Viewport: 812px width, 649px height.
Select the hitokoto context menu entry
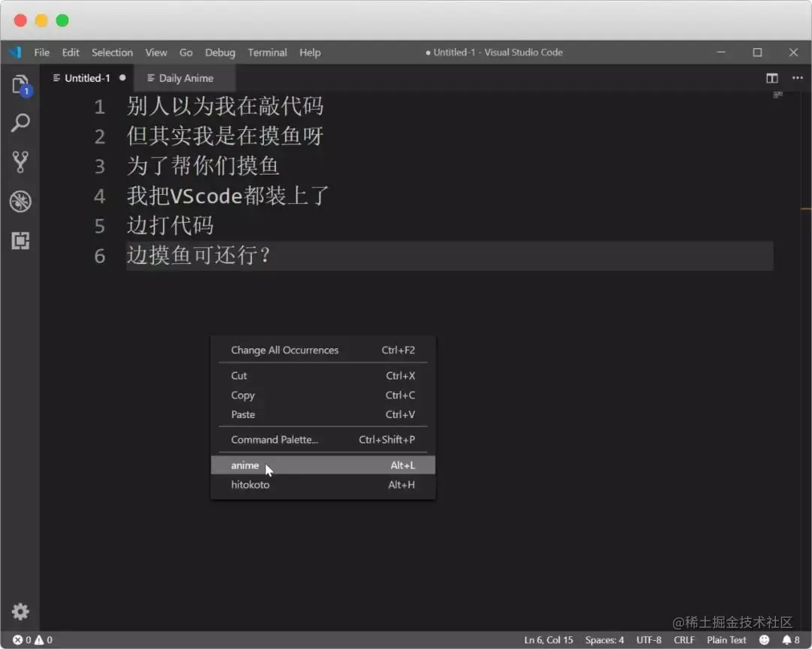click(323, 485)
